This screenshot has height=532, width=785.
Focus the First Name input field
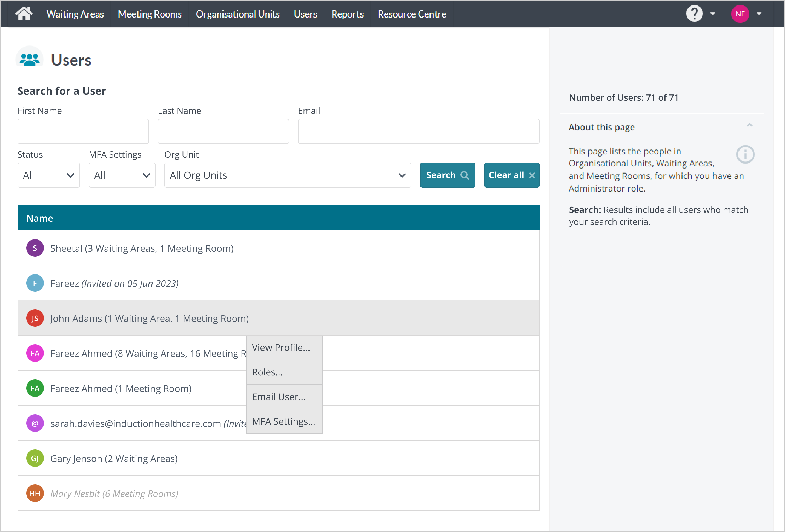coord(83,131)
